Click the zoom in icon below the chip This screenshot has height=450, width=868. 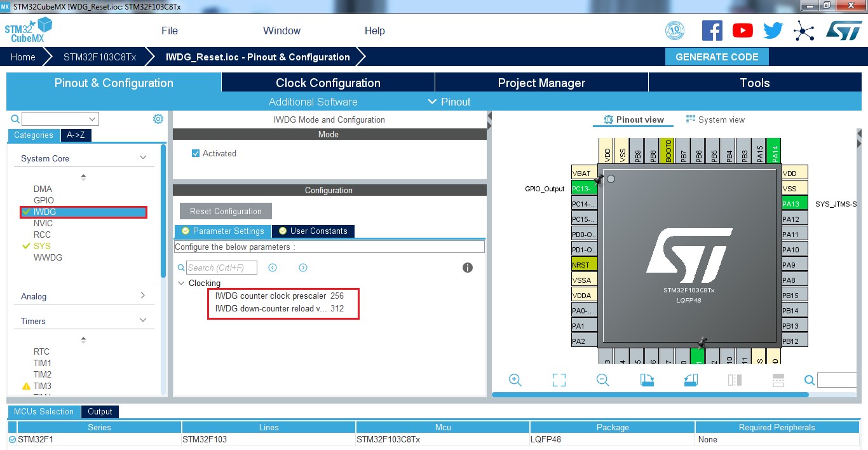coord(515,380)
